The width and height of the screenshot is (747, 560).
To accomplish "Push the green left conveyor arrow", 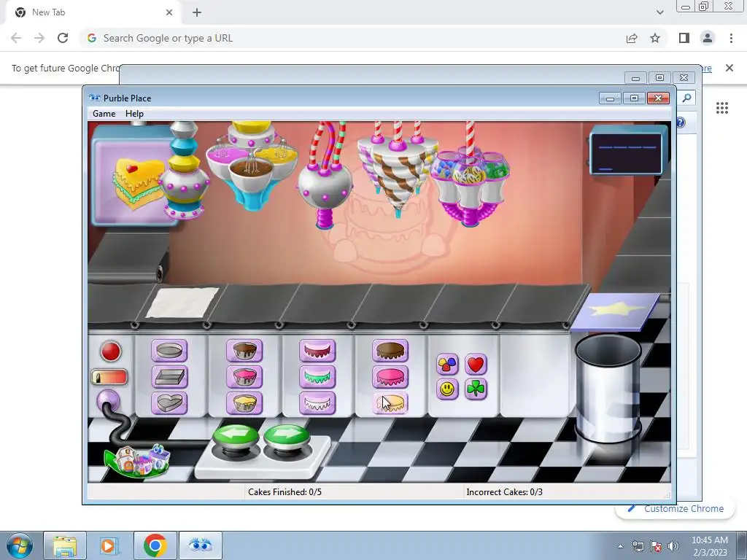I will tap(236, 437).
